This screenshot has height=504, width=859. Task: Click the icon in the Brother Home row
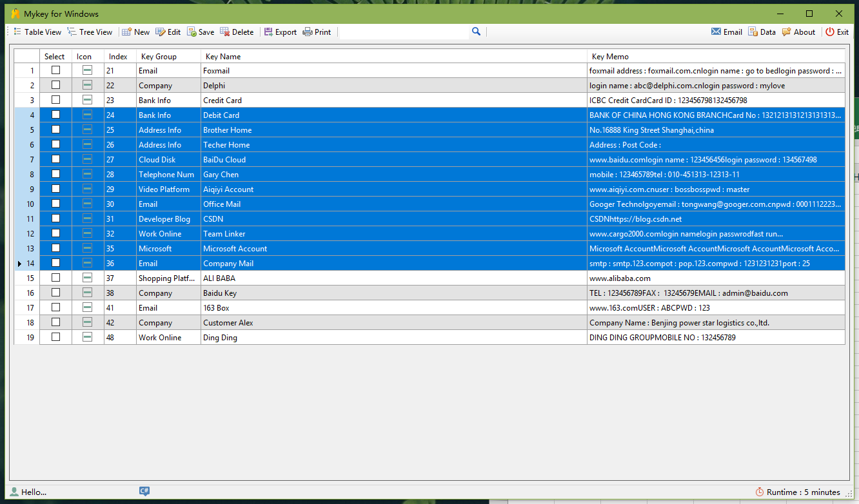88,130
